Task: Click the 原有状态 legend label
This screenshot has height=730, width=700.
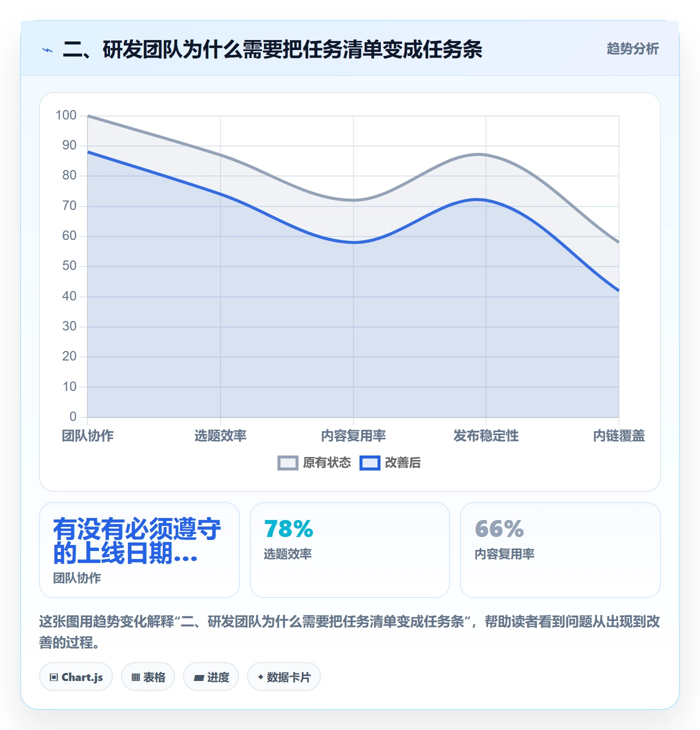Action: point(327,463)
